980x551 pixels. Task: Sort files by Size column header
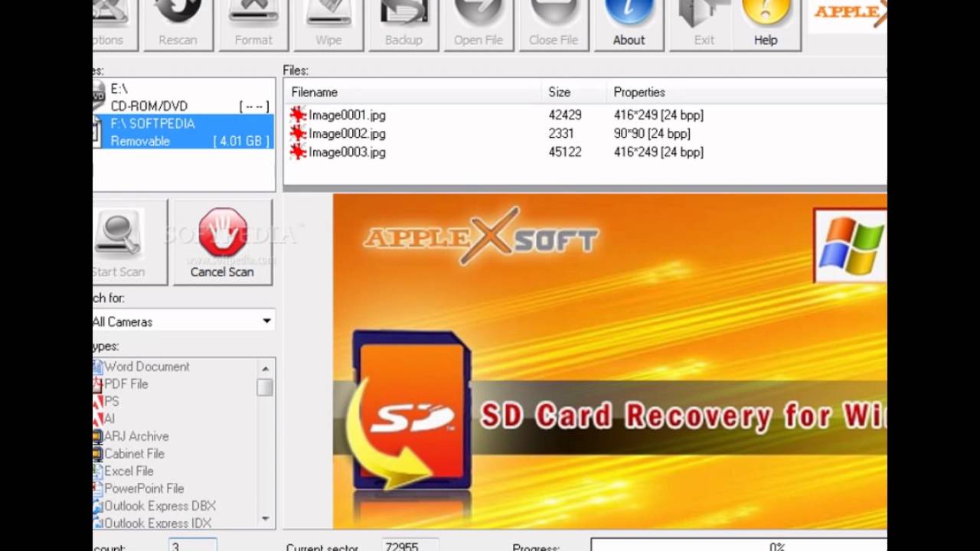pyautogui.click(x=559, y=92)
